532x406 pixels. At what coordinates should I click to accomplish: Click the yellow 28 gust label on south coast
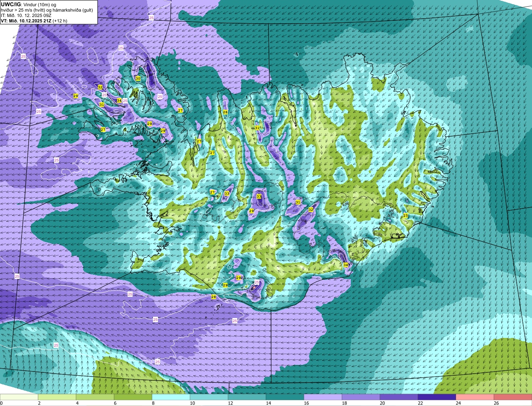coord(214,297)
